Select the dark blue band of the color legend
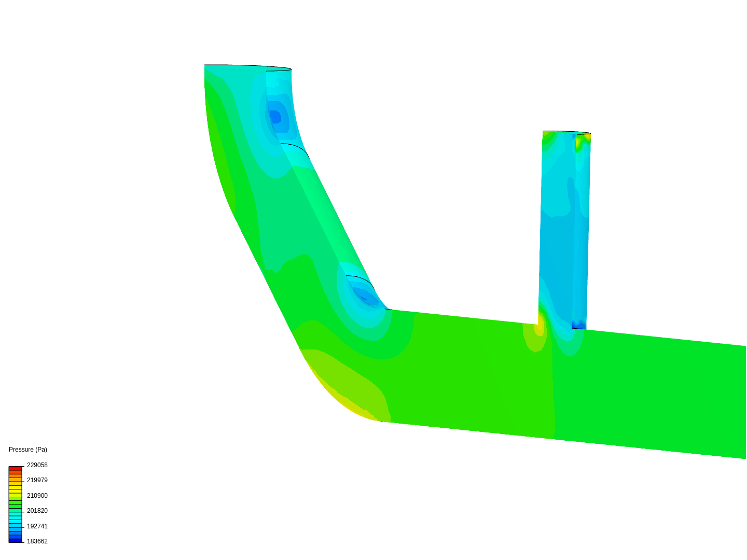747x560 pixels. coord(15,541)
